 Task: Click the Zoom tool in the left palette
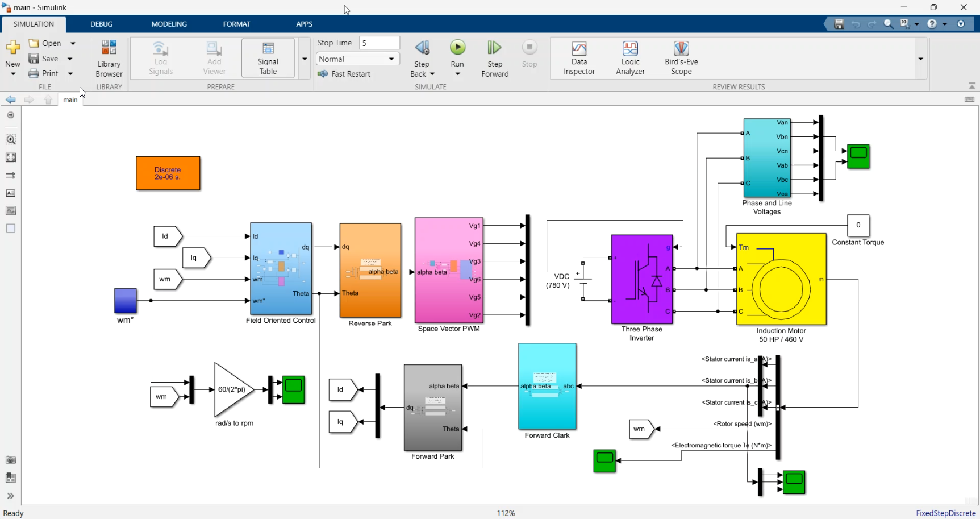[11, 139]
